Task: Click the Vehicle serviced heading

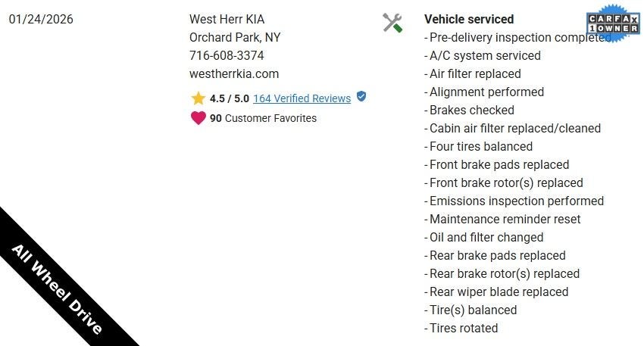Action: (x=469, y=19)
